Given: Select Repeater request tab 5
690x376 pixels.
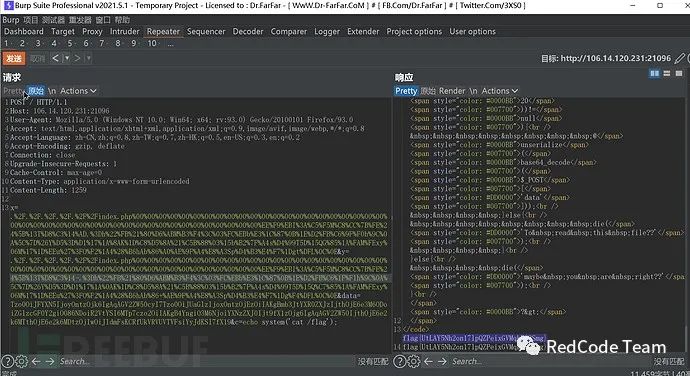Looking at the screenshot, I should point(70,43).
